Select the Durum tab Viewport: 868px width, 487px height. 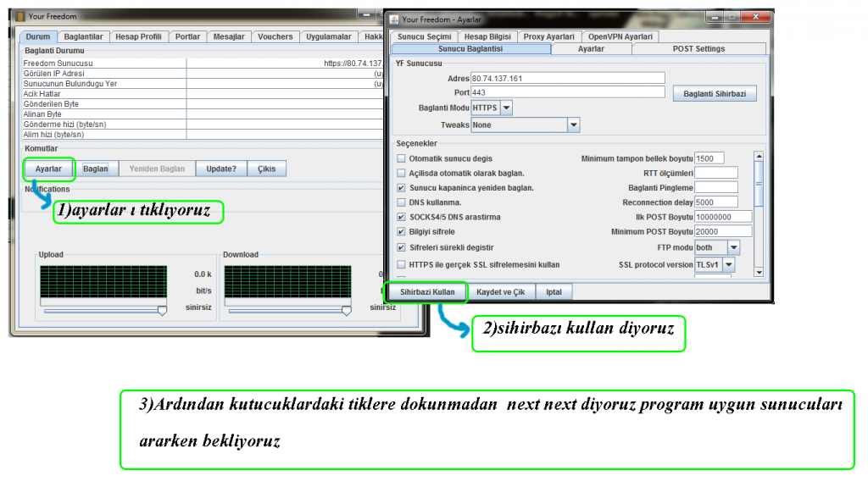coord(38,36)
